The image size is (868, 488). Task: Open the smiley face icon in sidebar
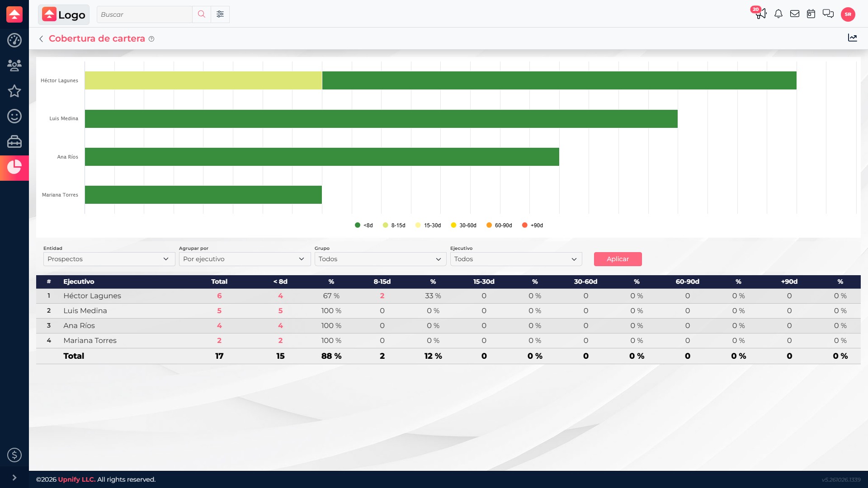click(14, 116)
